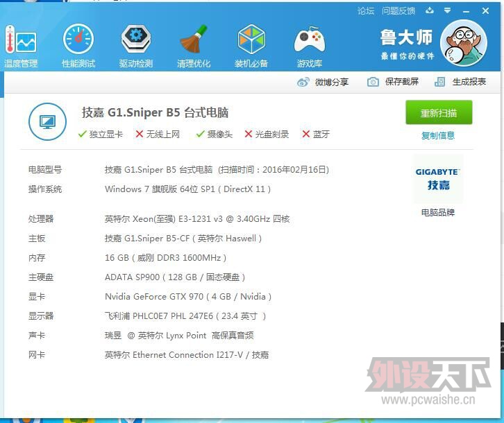Click the 独立显卡 check status
This screenshot has width=504, height=423.
[101, 135]
